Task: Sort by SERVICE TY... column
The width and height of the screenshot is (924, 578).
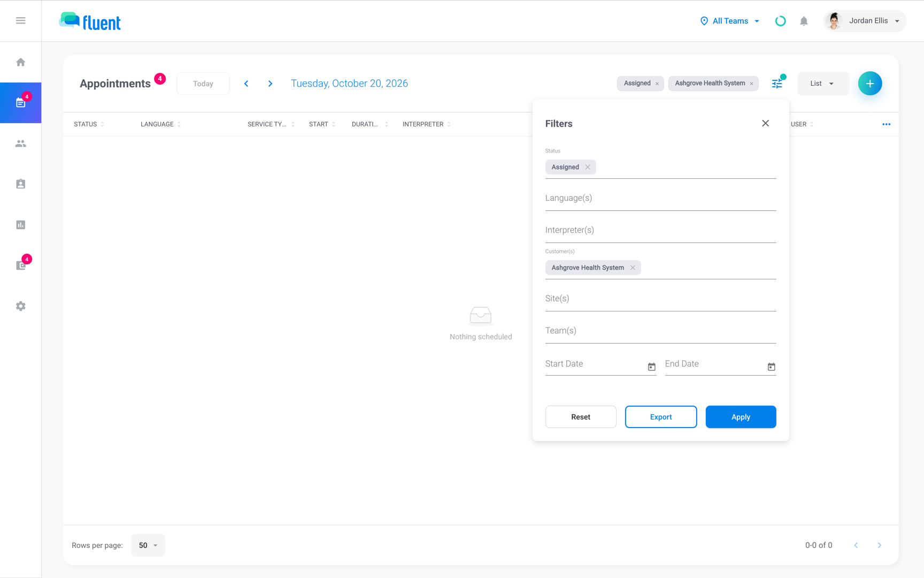Action: click(x=271, y=124)
